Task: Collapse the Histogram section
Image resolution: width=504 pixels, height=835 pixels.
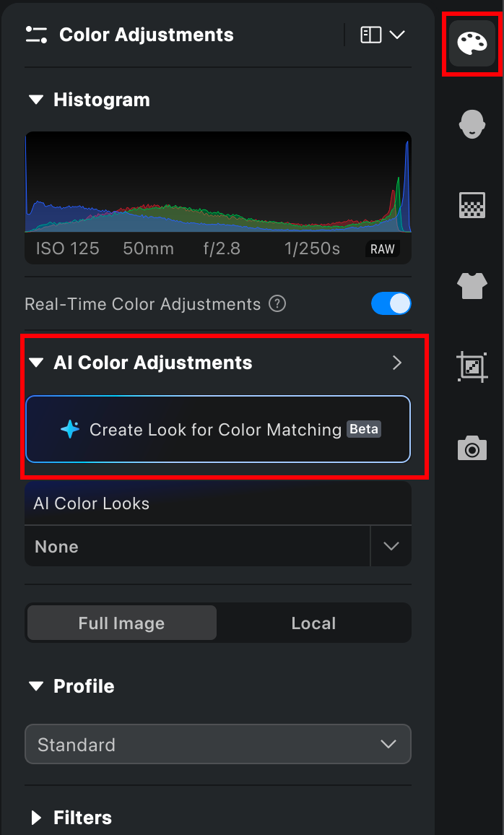Action: 36,100
